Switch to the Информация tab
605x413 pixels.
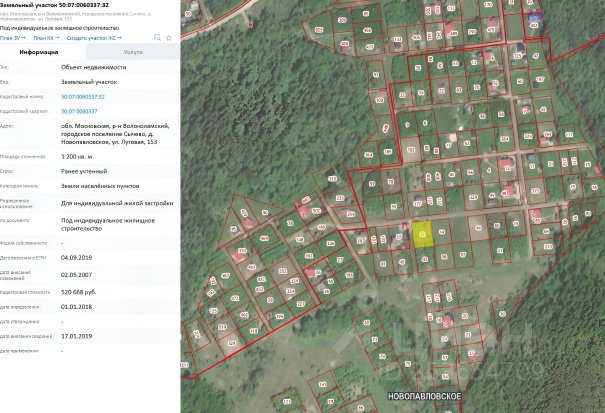coord(39,52)
